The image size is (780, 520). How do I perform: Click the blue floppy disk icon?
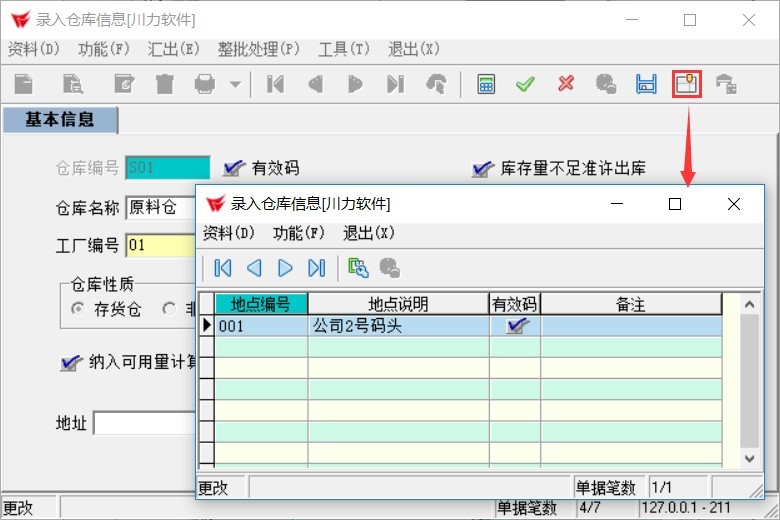pyautogui.click(x=646, y=85)
